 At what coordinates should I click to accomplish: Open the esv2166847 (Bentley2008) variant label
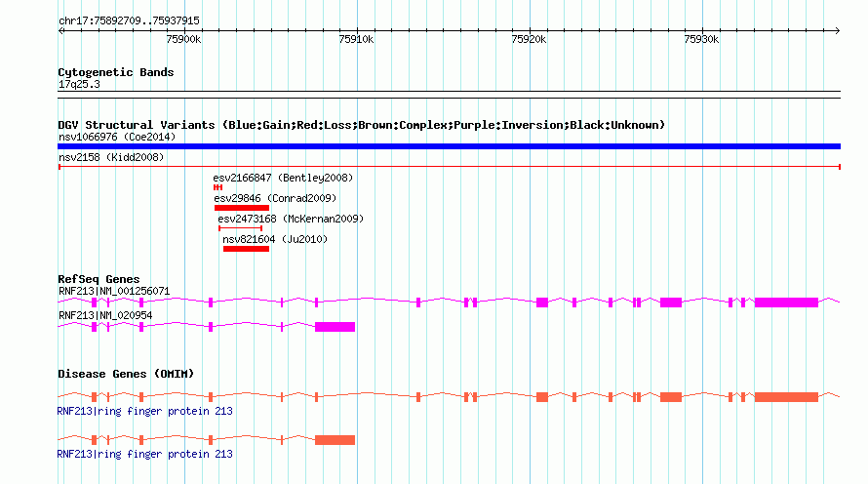click(x=283, y=178)
